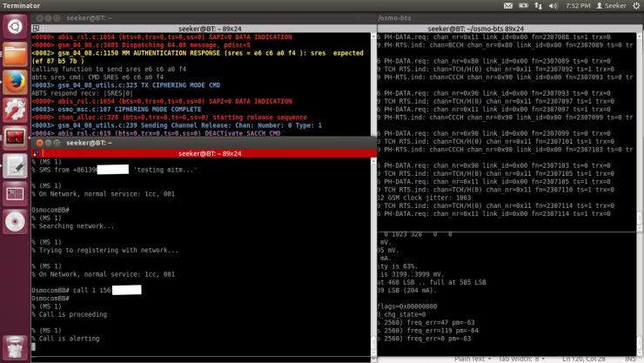
Task: Open the Files manager from the dock
Action: (15, 54)
